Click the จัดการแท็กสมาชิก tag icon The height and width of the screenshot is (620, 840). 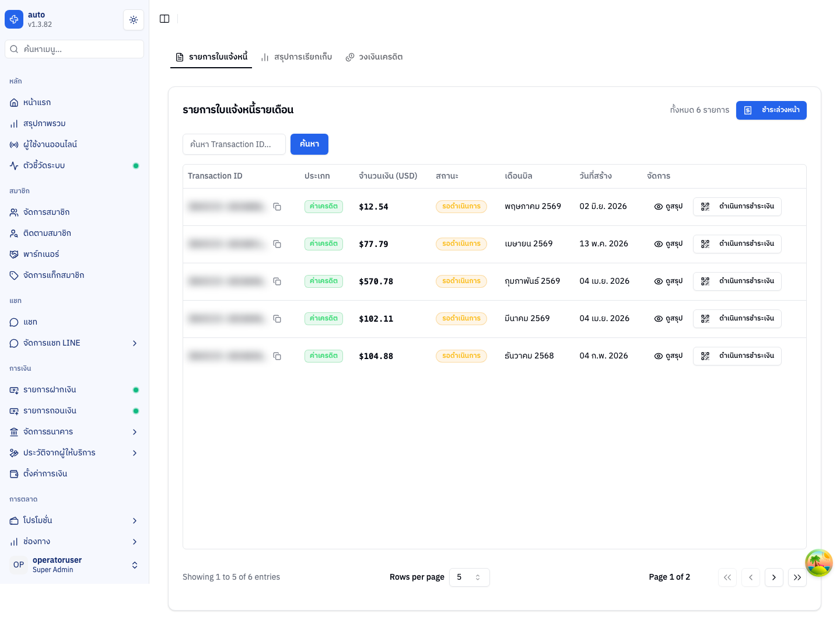pos(14,276)
